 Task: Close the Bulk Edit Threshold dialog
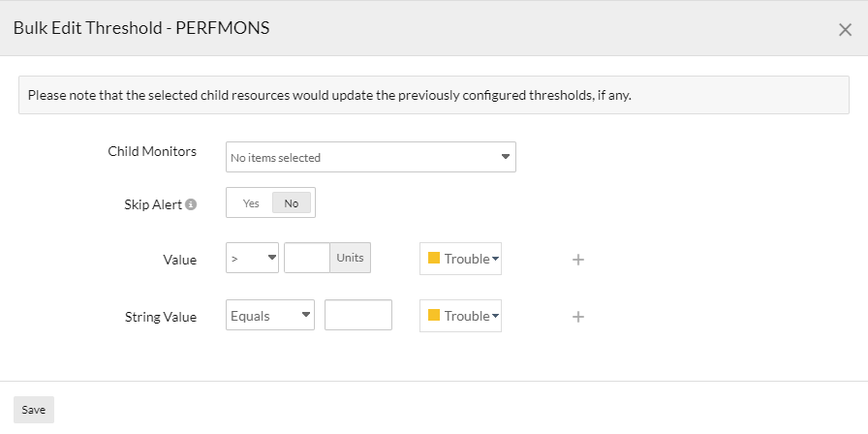coord(845,29)
